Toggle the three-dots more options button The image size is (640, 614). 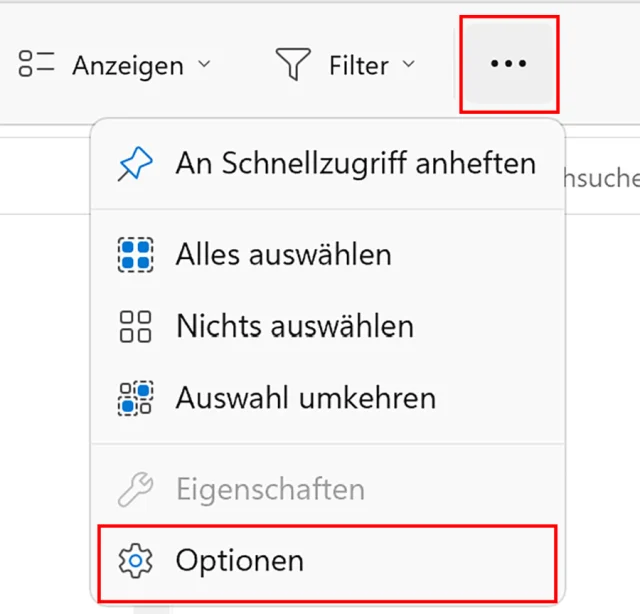[x=508, y=64]
